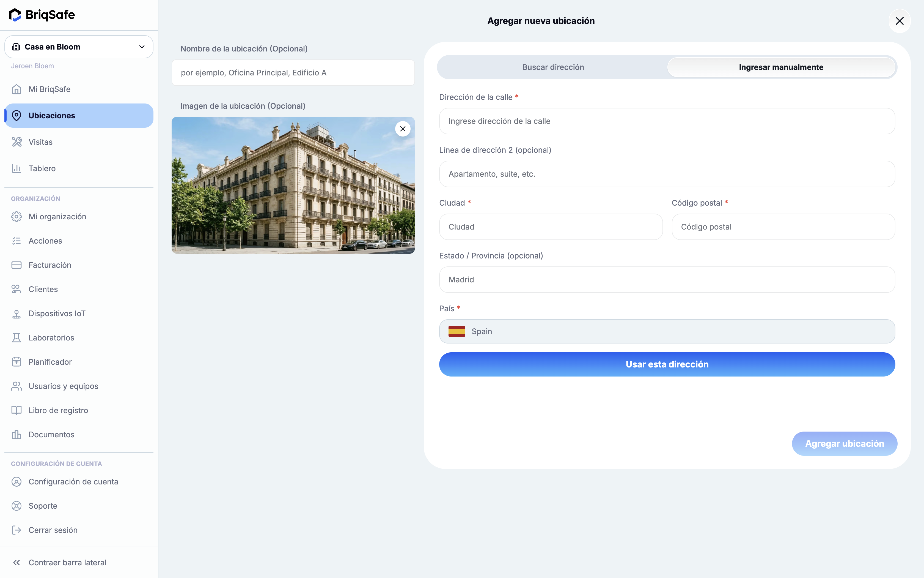Click the Acciones checklist icon
This screenshot has height=578, width=924.
pyautogui.click(x=16, y=241)
